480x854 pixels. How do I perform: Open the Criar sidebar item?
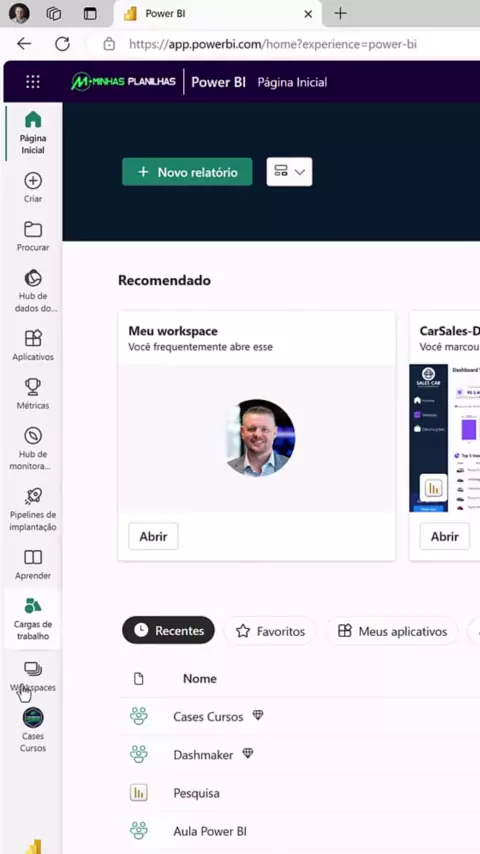tap(33, 187)
